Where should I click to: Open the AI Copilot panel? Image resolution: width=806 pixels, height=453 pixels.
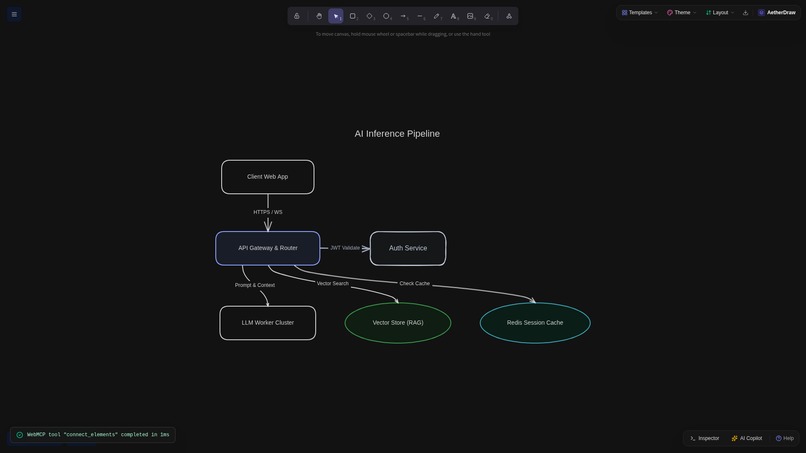(747, 438)
